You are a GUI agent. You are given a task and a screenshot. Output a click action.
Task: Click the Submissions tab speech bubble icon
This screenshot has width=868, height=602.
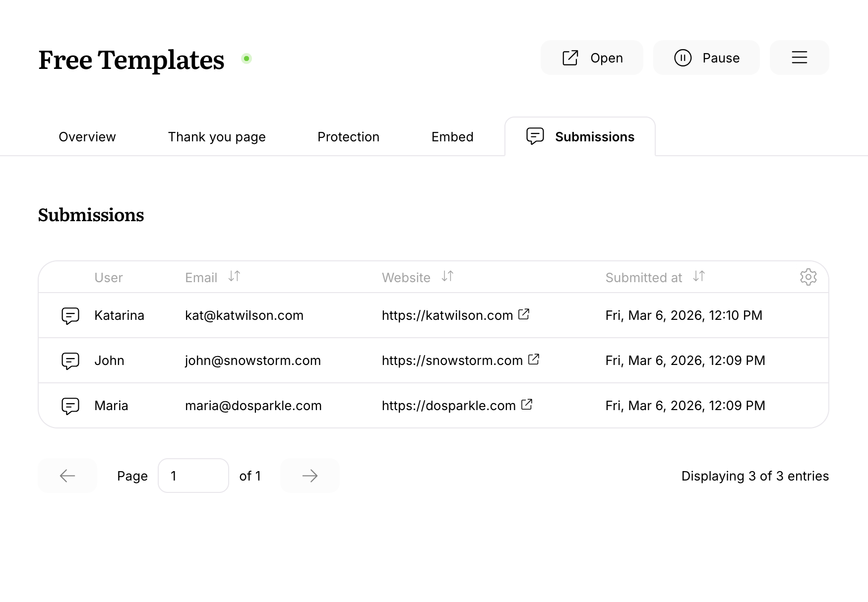pyautogui.click(x=534, y=136)
